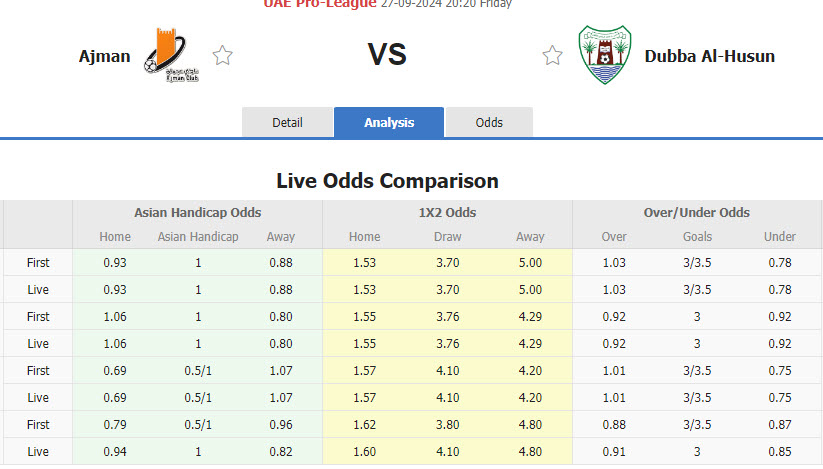Click the Over/Under Odds header
This screenshot has height=469, width=823.
coord(697,213)
